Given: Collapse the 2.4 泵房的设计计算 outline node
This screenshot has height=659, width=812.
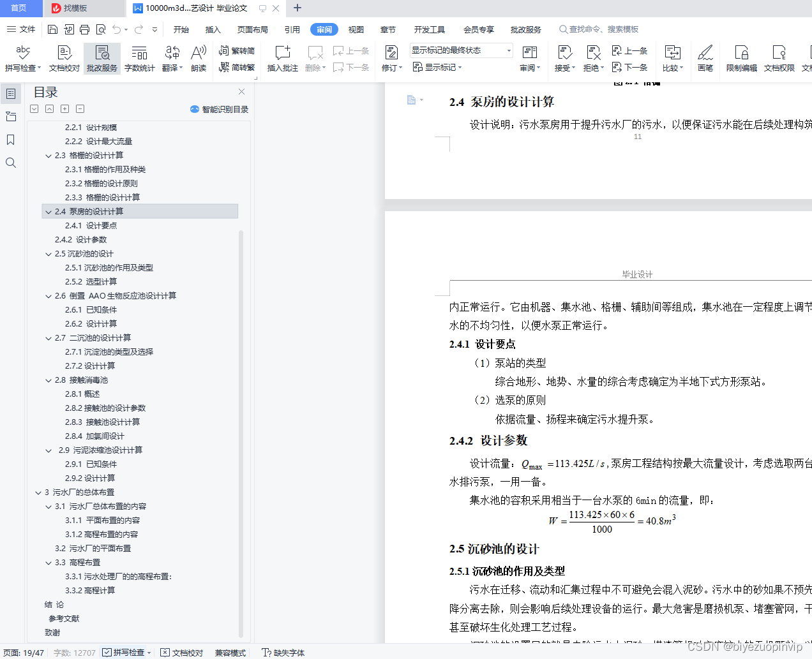Looking at the screenshot, I should click(x=49, y=212).
